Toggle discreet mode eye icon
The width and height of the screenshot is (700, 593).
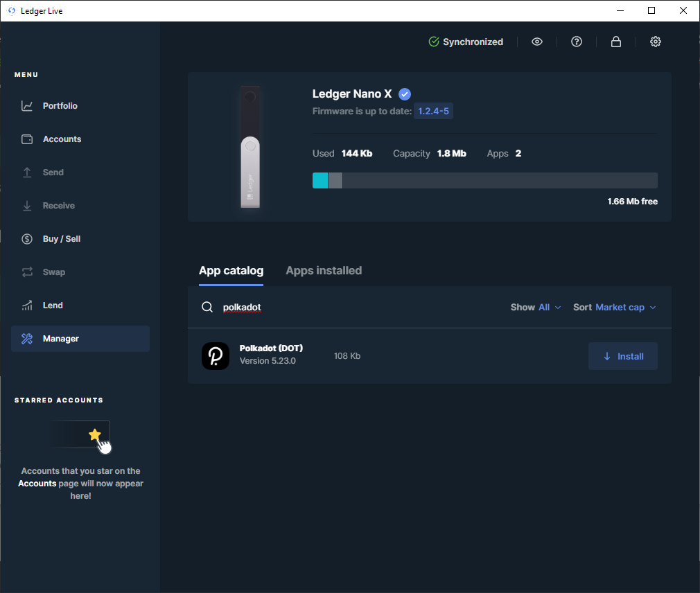click(537, 42)
